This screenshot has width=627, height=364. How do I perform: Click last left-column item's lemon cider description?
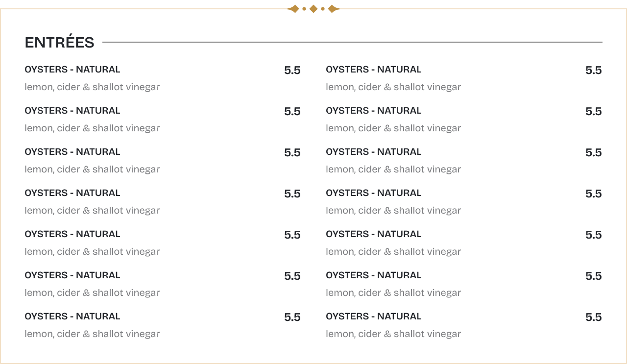point(92,334)
